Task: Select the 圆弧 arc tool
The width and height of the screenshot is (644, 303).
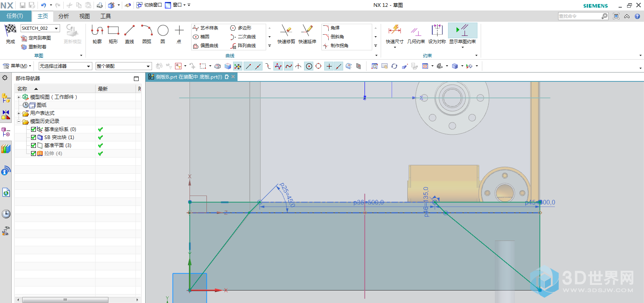Action: pos(147,34)
